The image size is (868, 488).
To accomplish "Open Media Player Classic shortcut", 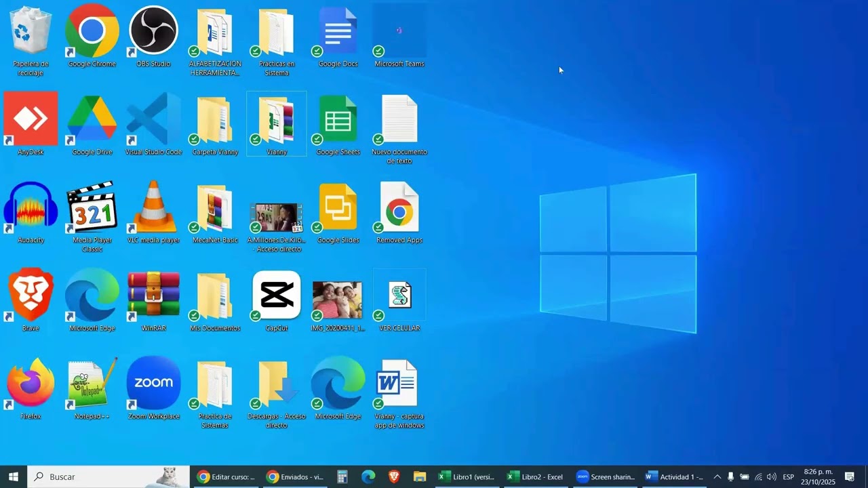I will pyautogui.click(x=92, y=216).
